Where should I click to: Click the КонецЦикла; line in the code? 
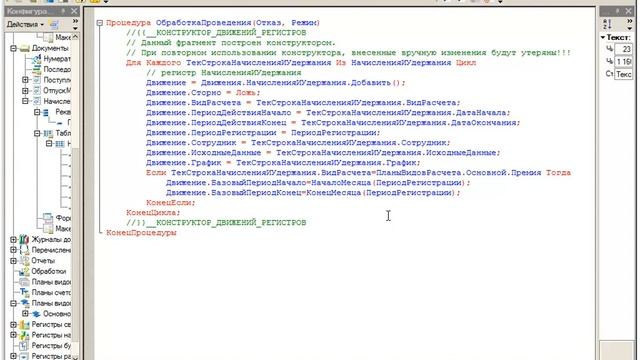[153, 213]
